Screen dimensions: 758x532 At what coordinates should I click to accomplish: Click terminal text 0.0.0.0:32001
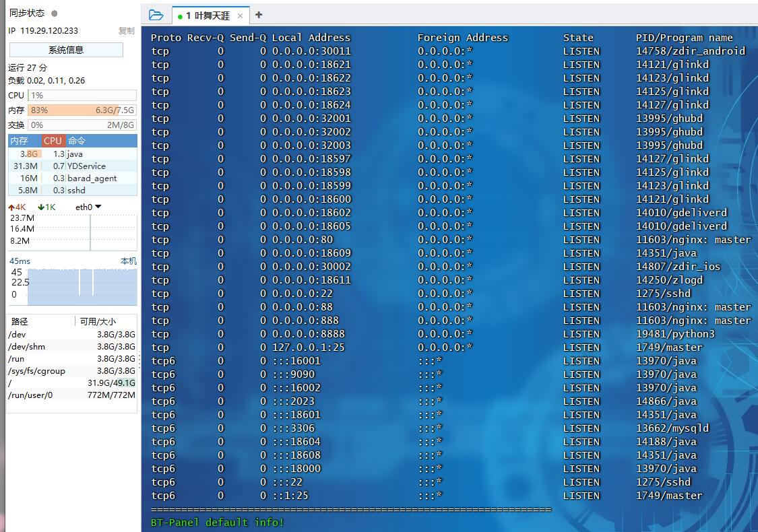(x=311, y=119)
